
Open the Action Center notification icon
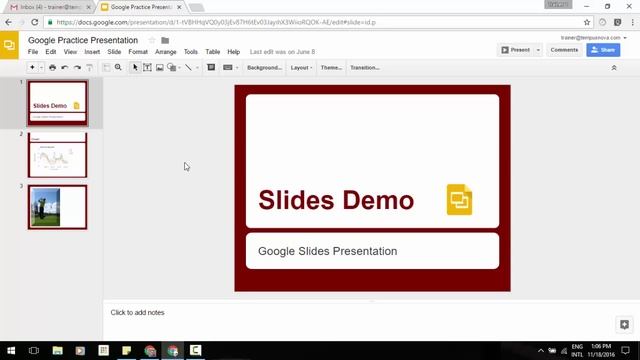pyautogui.click(x=625, y=351)
